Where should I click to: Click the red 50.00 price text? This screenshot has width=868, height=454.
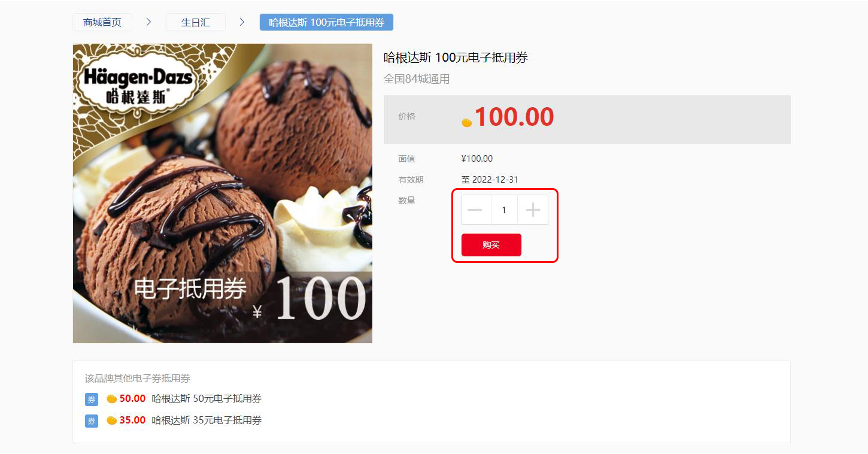point(132,399)
